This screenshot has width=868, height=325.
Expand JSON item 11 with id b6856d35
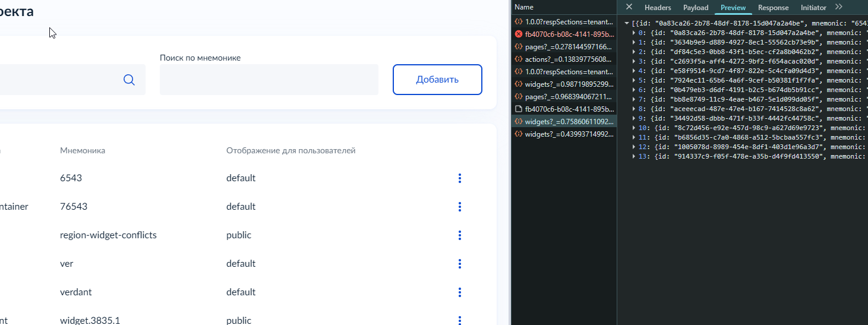(x=634, y=137)
